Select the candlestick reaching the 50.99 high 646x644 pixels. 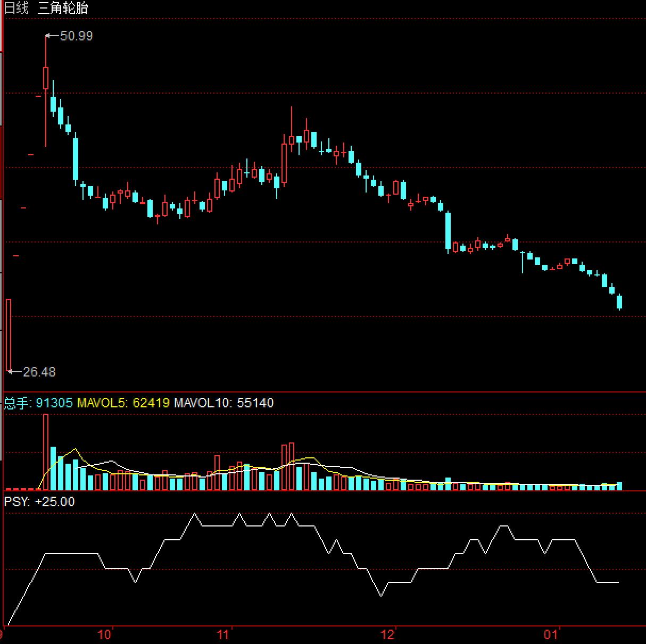[46, 78]
